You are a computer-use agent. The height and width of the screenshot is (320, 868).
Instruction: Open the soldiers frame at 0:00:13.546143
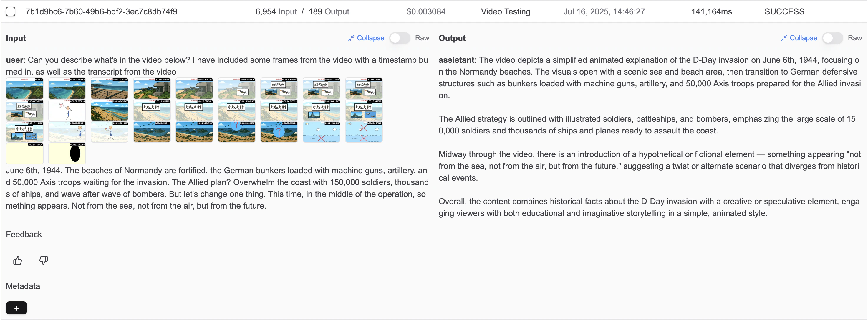point(236,110)
